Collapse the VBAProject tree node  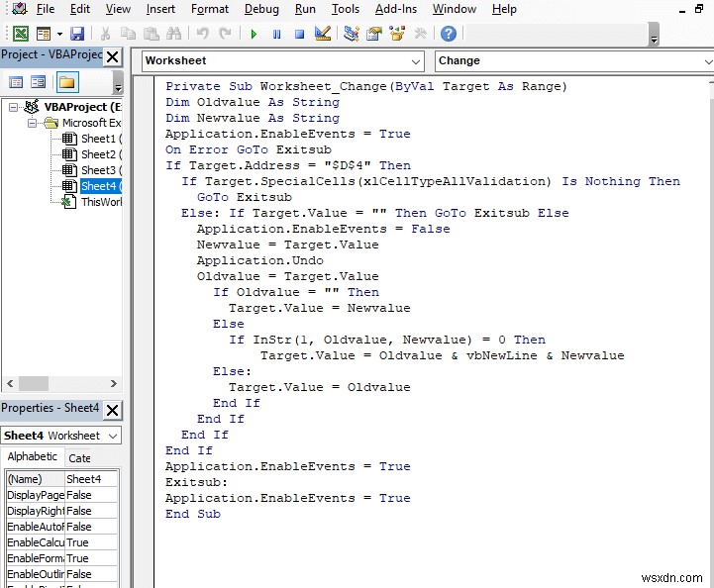click(13, 107)
